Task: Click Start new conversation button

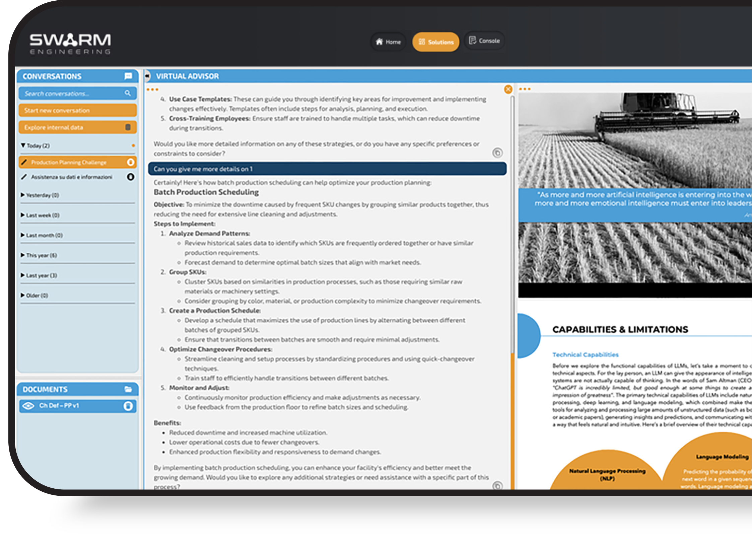Action: click(77, 110)
